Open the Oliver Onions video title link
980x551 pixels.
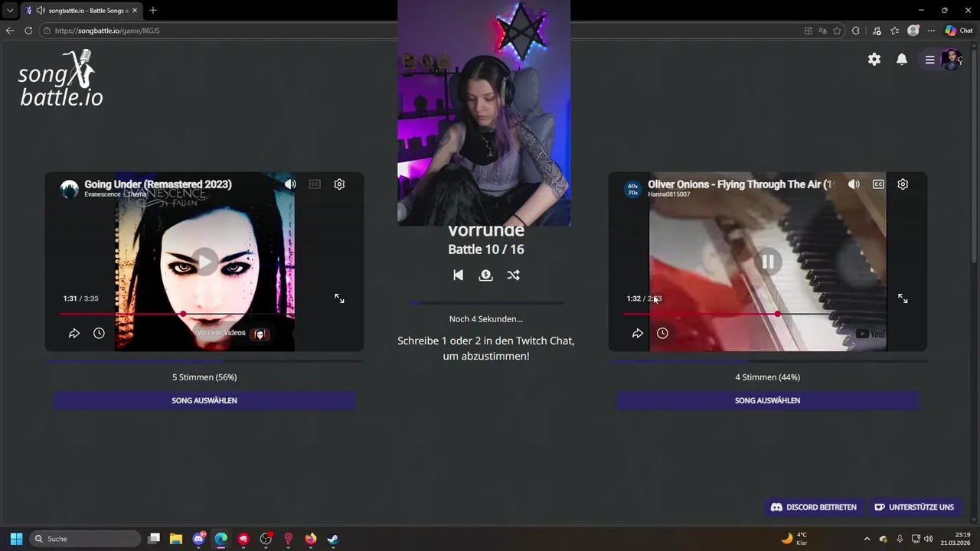[740, 184]
